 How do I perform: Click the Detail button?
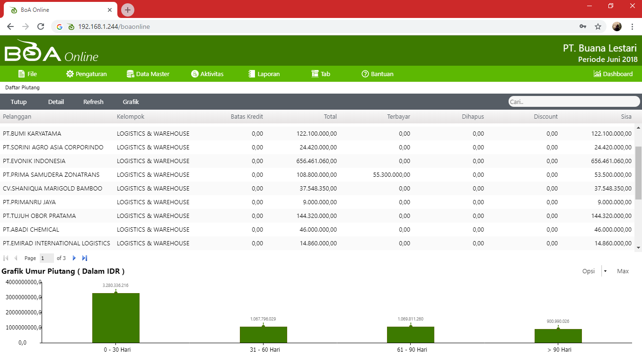click(56, 102)
